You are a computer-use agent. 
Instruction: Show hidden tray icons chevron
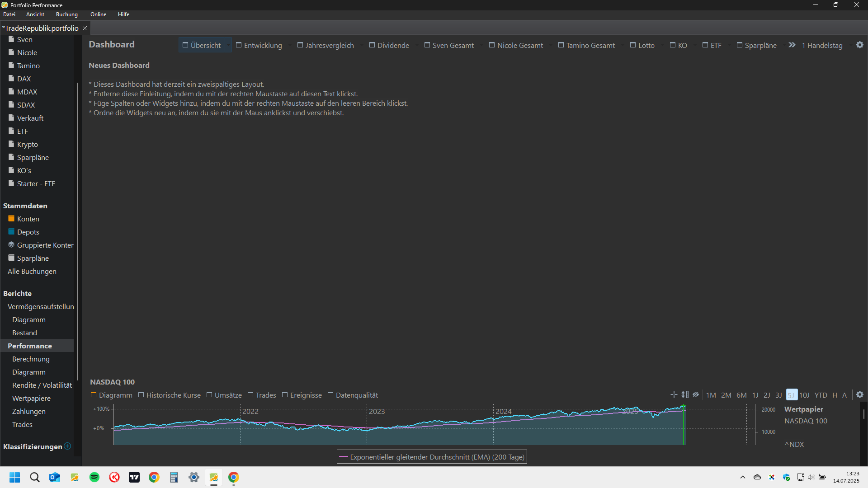(x=743, y=477)
